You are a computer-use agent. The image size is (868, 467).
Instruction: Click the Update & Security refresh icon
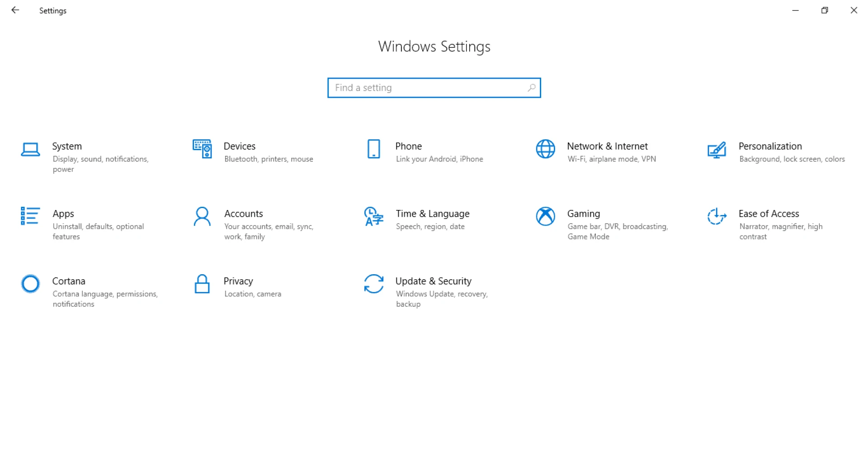373,284
